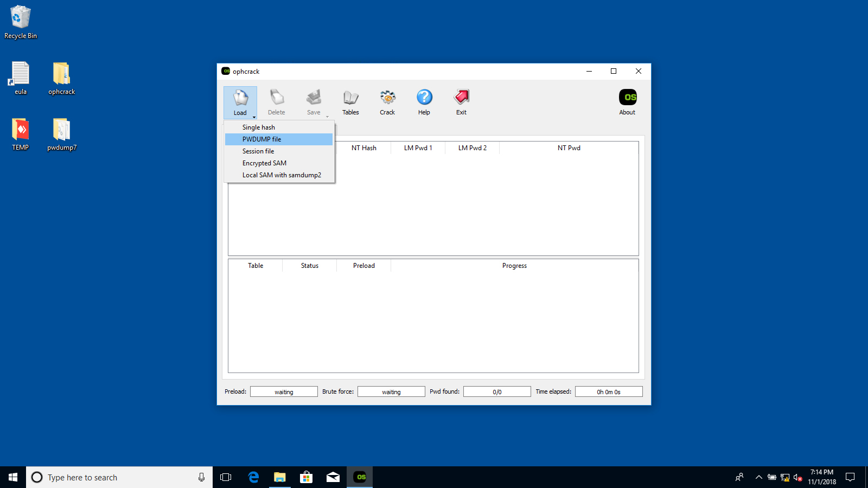Click the Preload column header
Image resolution: width=868 pixels, height=488 pixels.
[364, 266]
